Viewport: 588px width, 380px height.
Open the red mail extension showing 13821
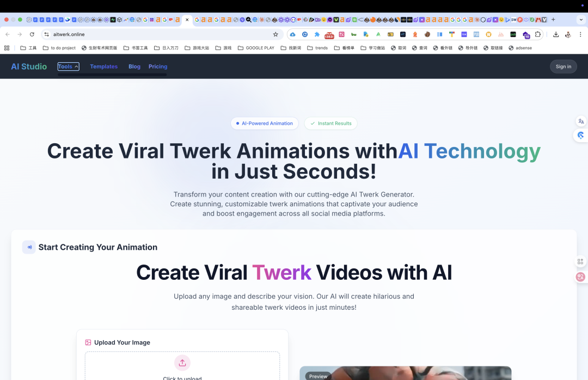point(329,35)
